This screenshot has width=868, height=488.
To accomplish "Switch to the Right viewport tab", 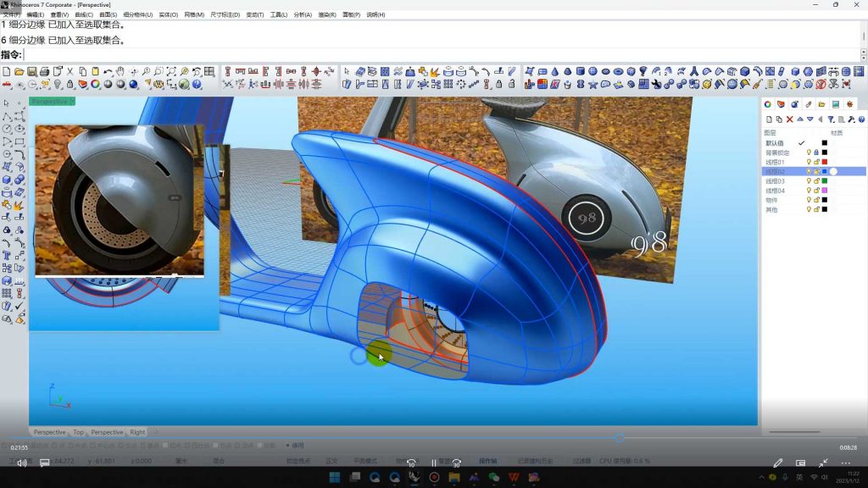I will [137, 432].
